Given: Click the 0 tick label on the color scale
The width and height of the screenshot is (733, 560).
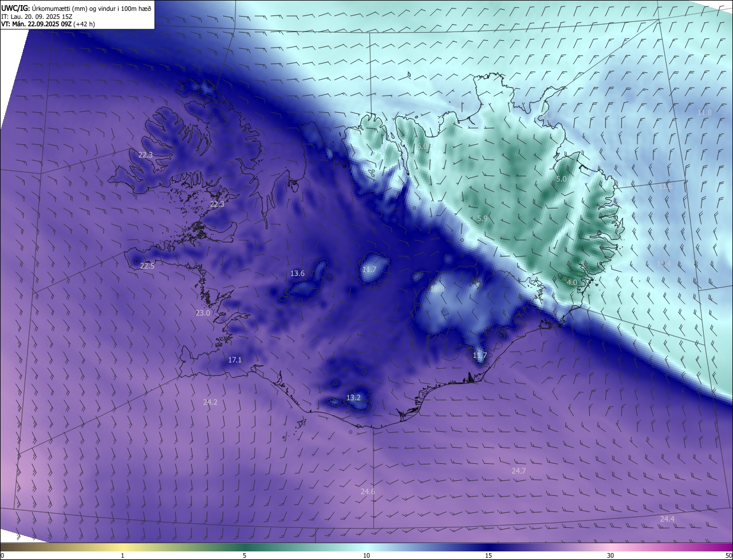Looking at the screenshot, I should tap(2, 555).
